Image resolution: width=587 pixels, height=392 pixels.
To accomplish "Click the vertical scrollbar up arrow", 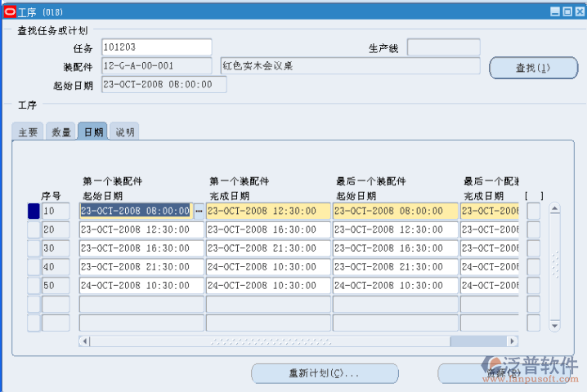I will click(554, 208).
